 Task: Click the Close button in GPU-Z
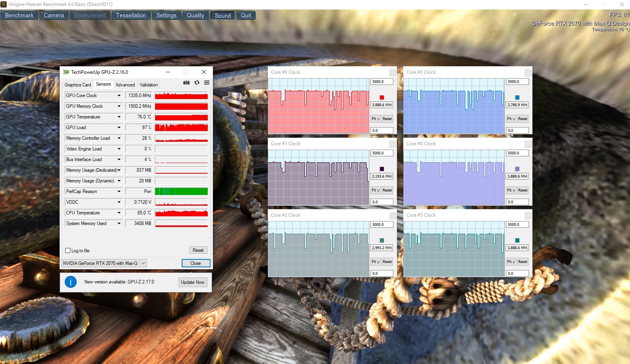click(196, 263)
